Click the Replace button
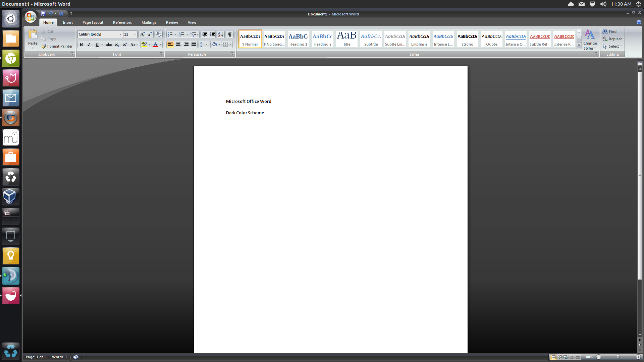This screenshot has height=362, width=644. (612, 39)
